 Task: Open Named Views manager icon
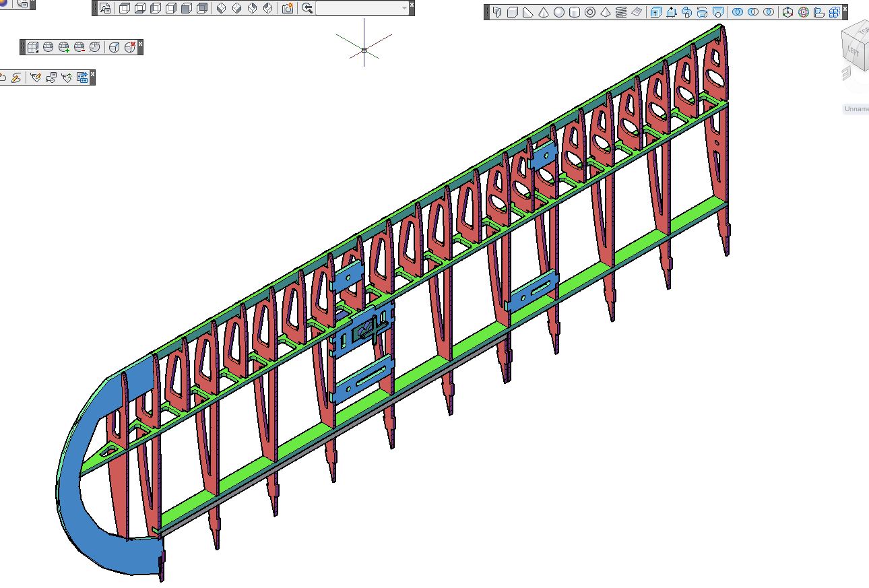(x=105, y=8)
